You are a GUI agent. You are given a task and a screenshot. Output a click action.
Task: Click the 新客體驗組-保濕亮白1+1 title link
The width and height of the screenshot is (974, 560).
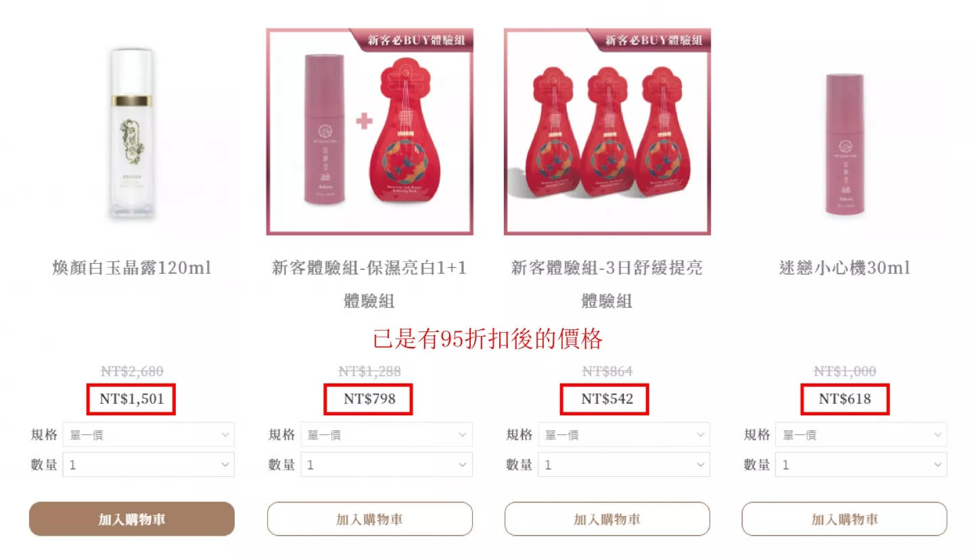(x=369, y=284)
